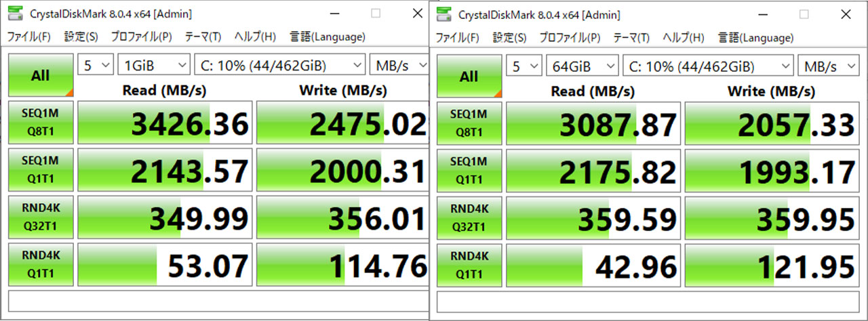Start SEQ1M Q1T1 test in left window

click(41, 169)
